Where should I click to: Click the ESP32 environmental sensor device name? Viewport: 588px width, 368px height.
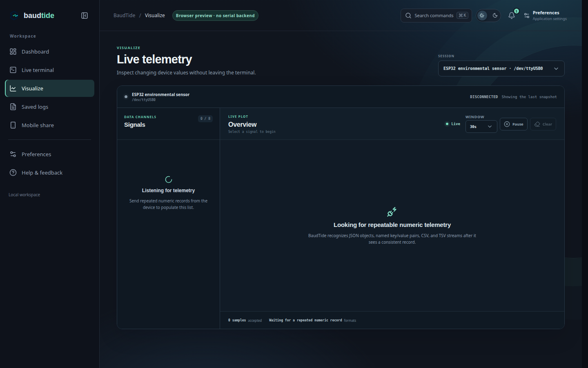(x=160, y=94)
